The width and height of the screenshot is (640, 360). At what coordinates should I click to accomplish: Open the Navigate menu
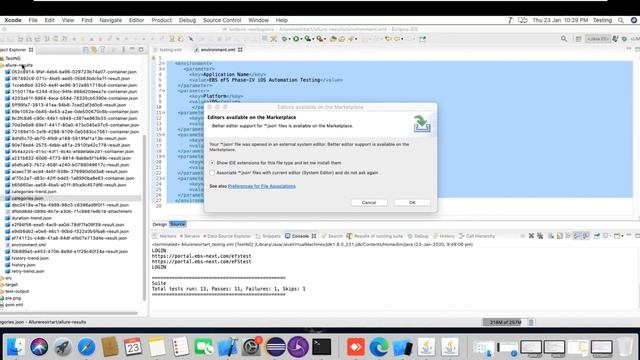[x=111, y=20]
